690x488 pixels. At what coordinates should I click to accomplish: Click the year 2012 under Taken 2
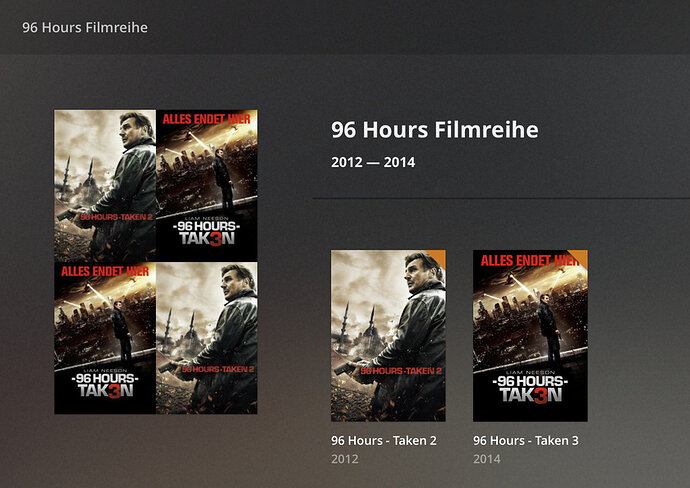click(345, 459)
